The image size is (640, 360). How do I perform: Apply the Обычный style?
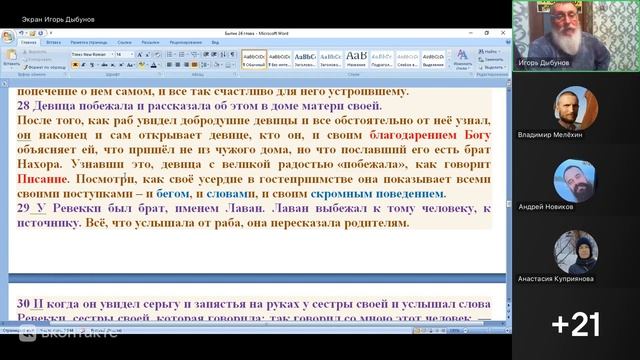tap(254, 59)
